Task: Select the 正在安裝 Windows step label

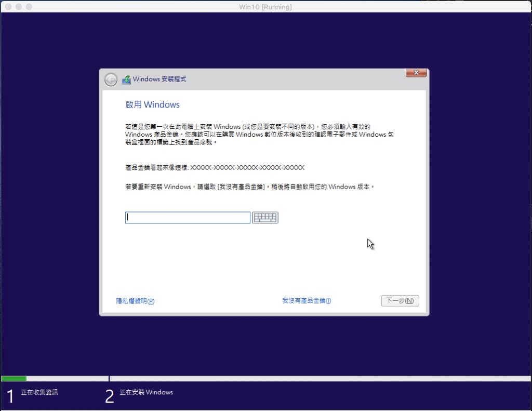Action: [x=147, y=392]
